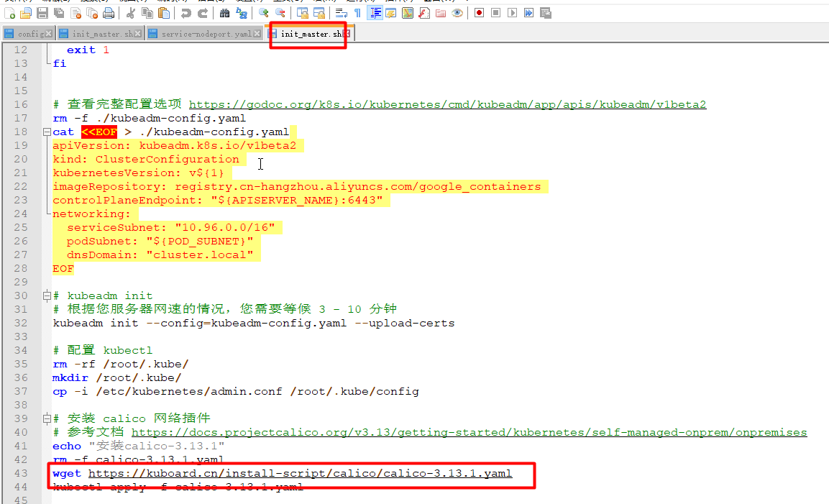The image size is (829, 504).
Task: Toggle synchronized vertical scrolling
Action: (303, 13)
